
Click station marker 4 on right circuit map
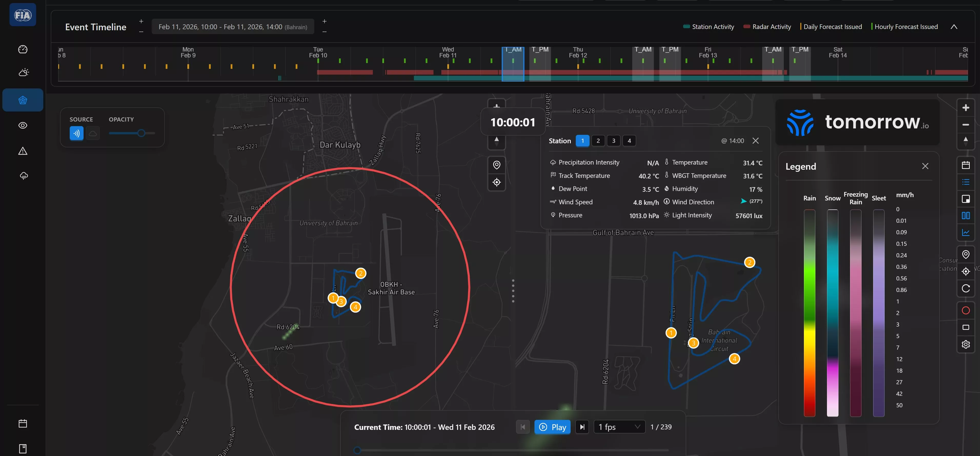734,359
